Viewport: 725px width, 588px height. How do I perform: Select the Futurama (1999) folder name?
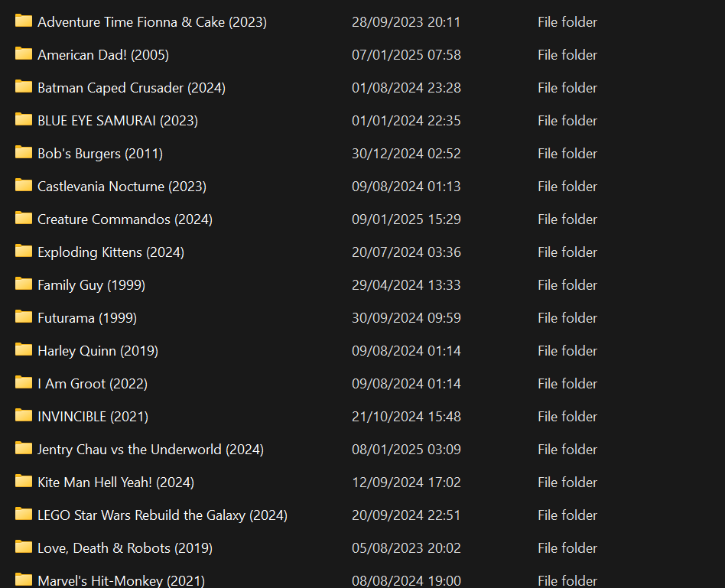pyautogui.click(x=87, y=318)
